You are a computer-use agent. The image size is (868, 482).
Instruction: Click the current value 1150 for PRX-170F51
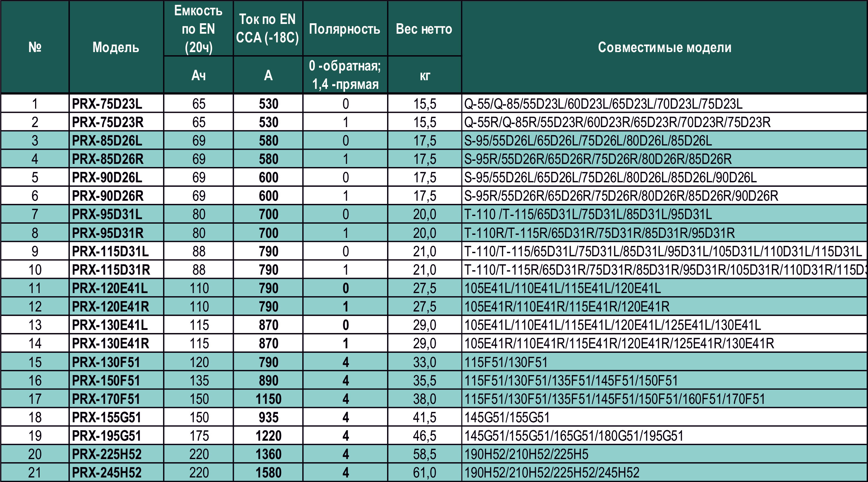(268, 399)
